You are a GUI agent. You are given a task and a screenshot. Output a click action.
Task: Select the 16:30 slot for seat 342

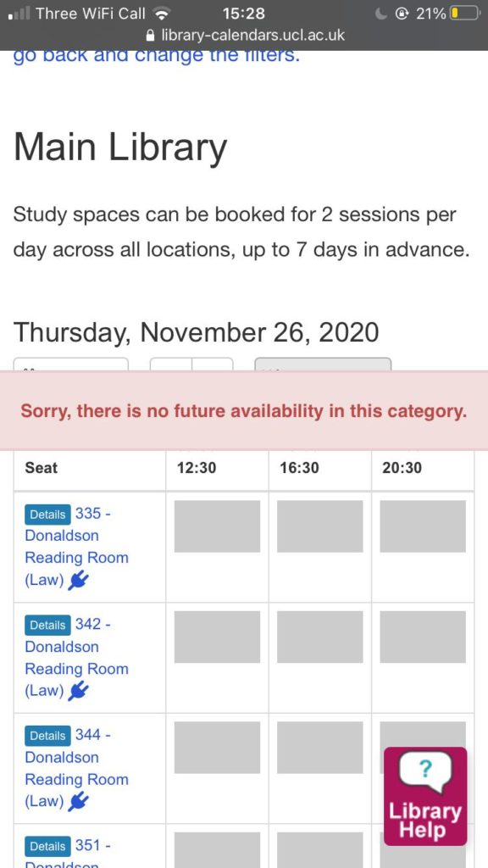[319, 637]
